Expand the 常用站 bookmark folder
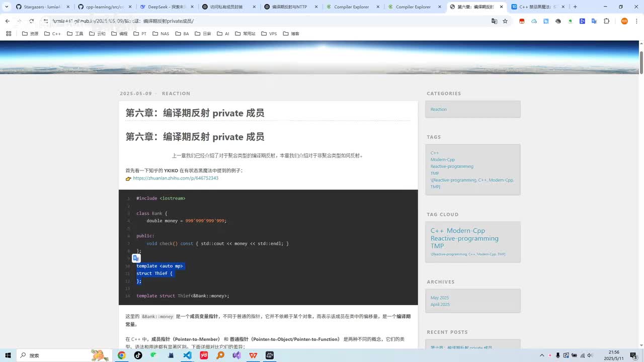This screenshot has height=362, width=644. 245,34
